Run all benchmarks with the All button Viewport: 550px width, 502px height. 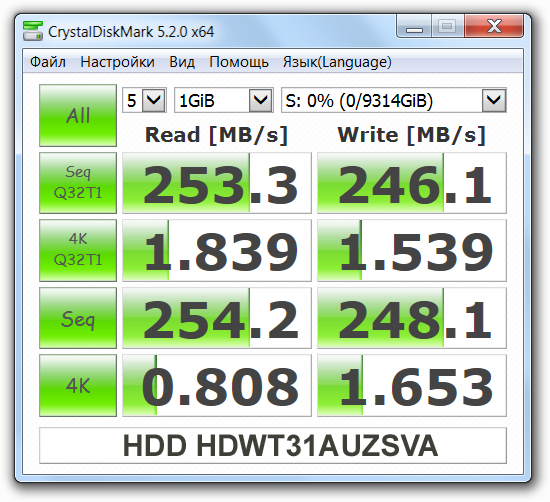[x=78, y=115]
